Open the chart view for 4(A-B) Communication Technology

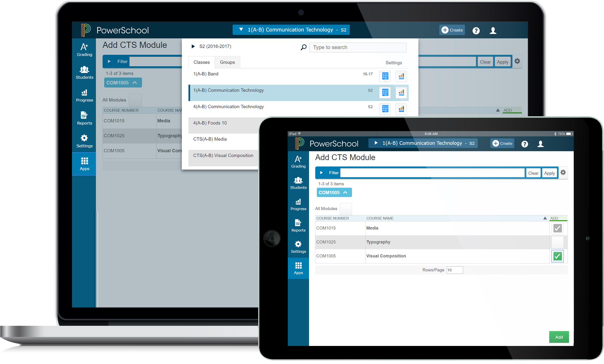coord(401,109)
